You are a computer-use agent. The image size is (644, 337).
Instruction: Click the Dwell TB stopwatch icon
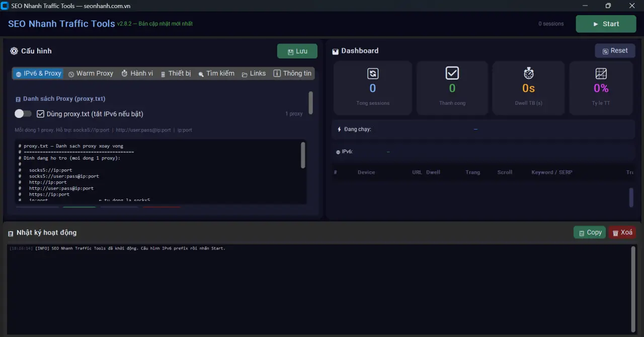click(x=528, y=74)
